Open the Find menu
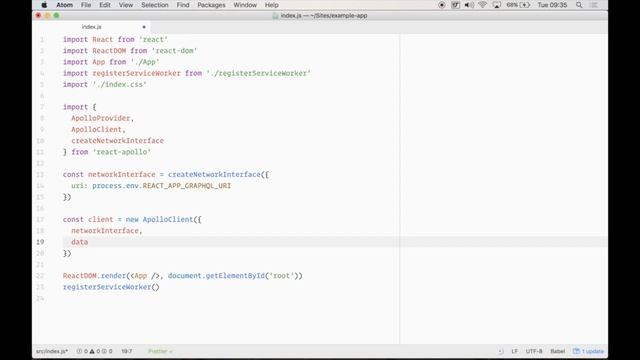Viewport: 640px width, 360px height. tap(183, 5)
